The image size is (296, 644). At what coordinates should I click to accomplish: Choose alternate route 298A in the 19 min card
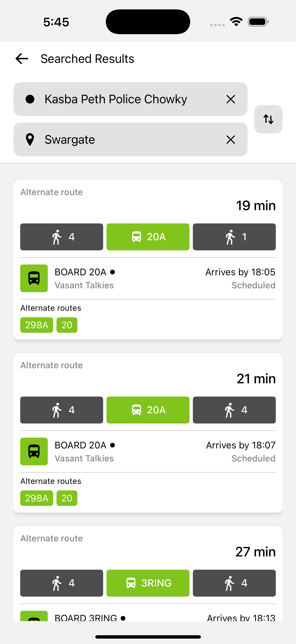coord(37,325)
